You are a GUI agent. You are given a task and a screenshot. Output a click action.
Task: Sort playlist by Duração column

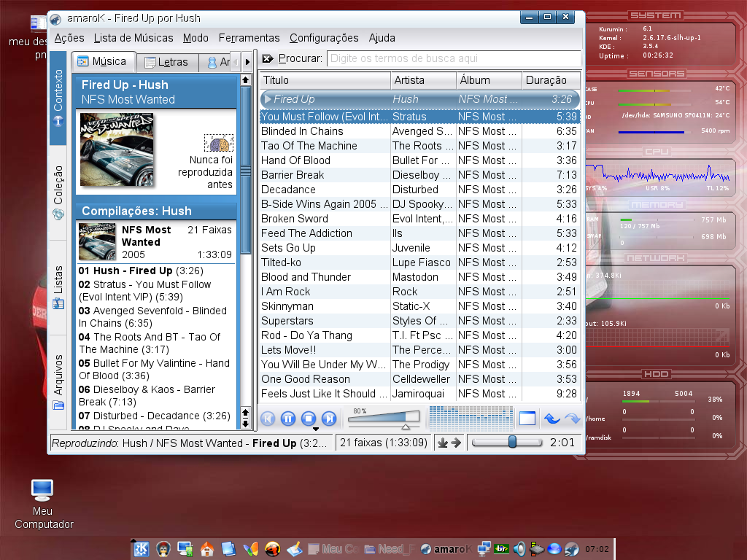[x=551, y=80]
